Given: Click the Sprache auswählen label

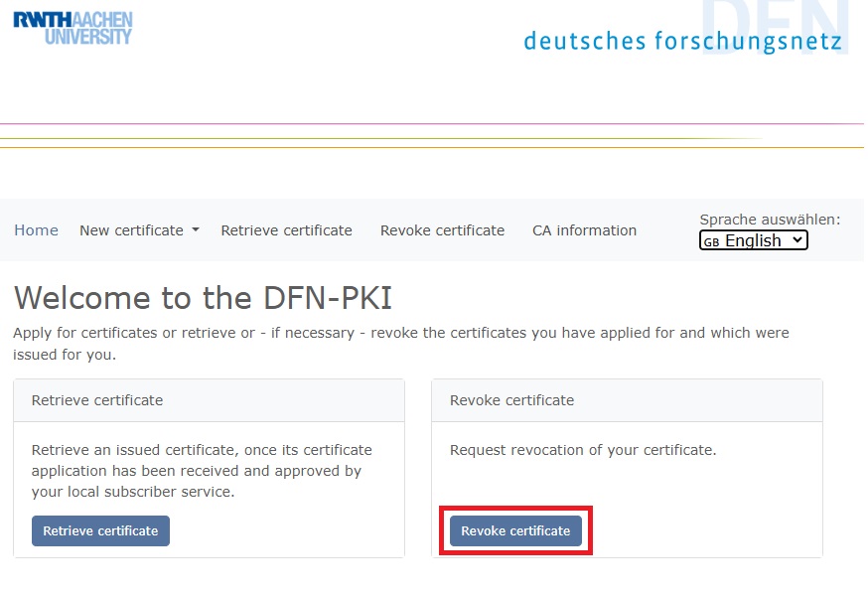Looking at the screenshot, I should tap(770, 219).
